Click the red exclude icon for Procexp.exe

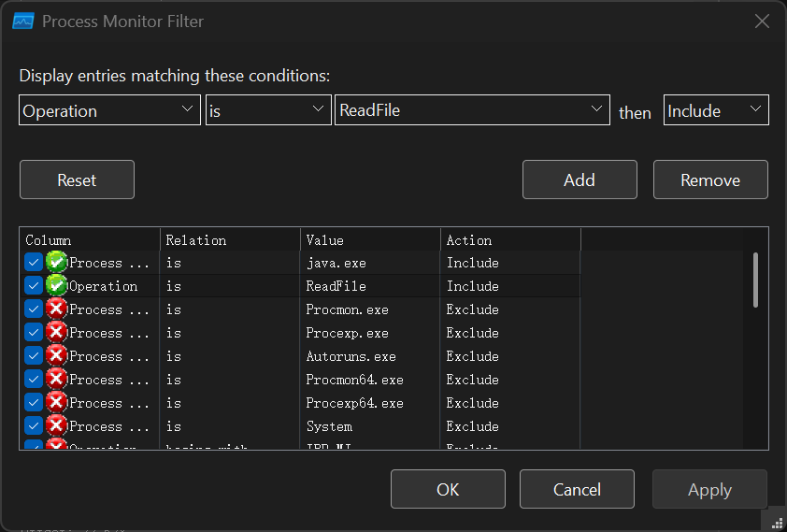click(56, 333)
